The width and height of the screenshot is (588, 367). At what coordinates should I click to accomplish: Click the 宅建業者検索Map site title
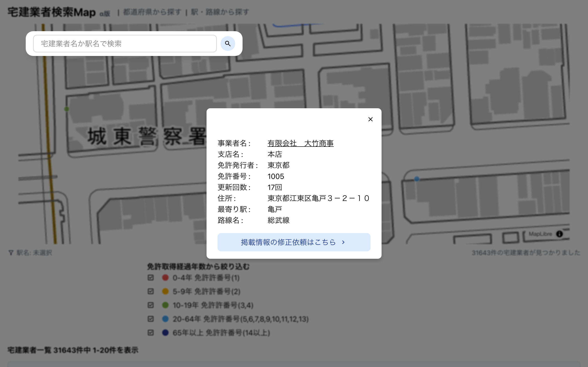[51, 12]
